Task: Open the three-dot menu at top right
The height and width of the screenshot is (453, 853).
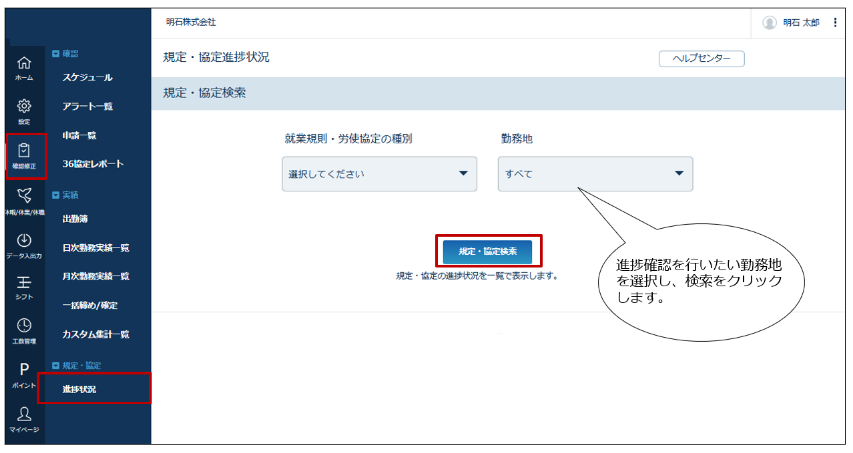Action: [835, 22]
